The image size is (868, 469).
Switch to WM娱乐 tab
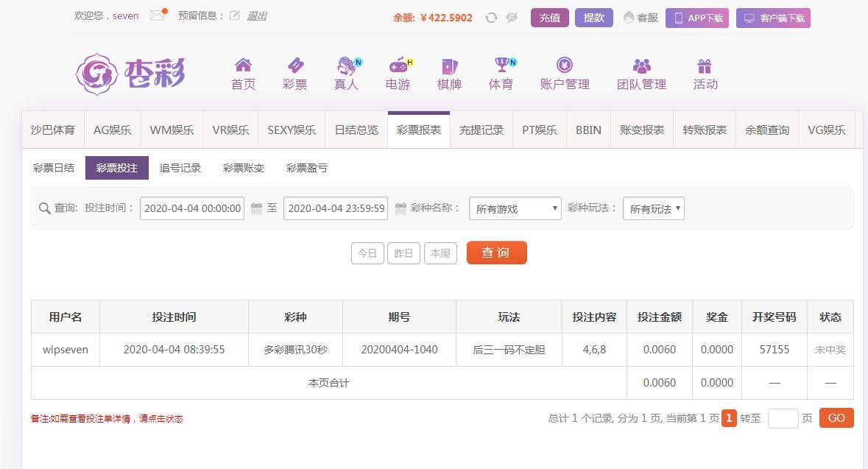[172, 130]
